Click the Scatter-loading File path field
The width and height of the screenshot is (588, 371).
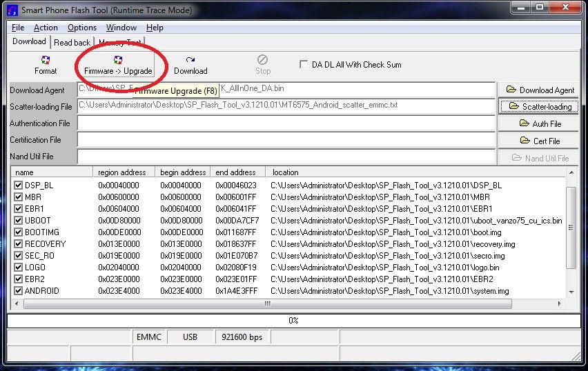pos(286,106)
